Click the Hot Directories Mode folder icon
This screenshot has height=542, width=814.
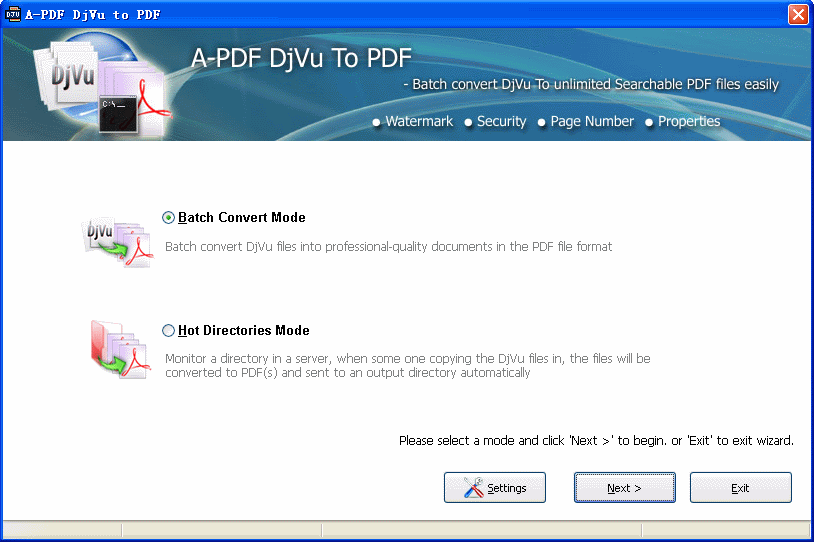120,349
